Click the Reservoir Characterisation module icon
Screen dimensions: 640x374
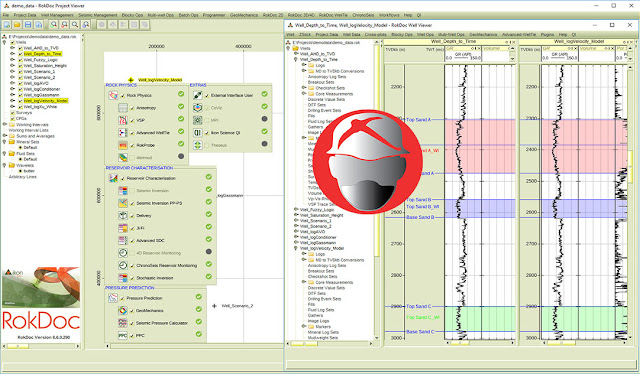(x=113, y=178)
